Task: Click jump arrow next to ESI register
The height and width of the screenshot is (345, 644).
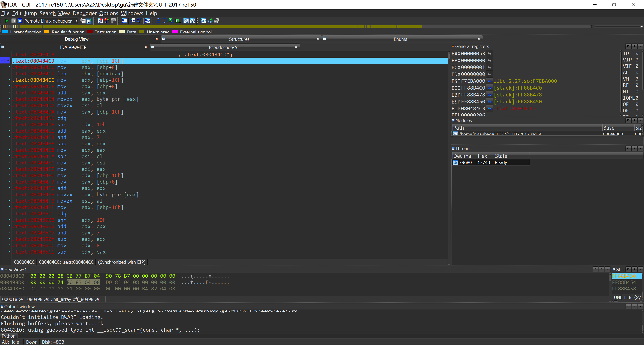Action: pos(489,81)
